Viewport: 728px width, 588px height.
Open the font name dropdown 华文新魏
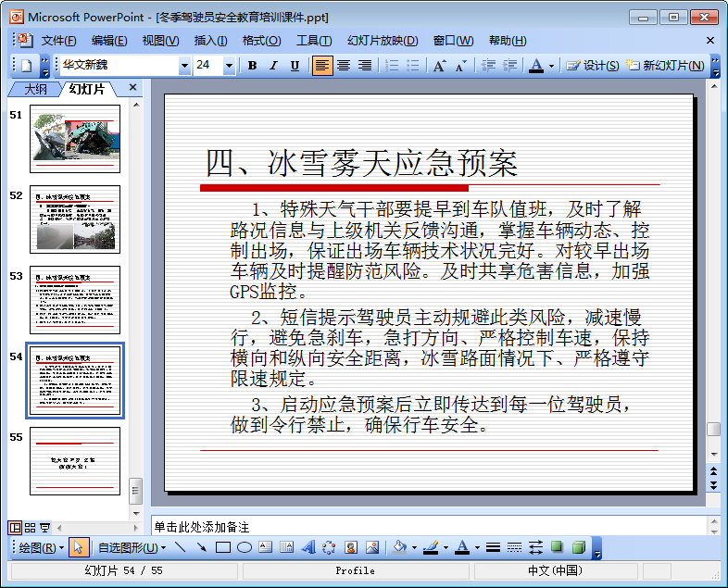coord(184,66)
